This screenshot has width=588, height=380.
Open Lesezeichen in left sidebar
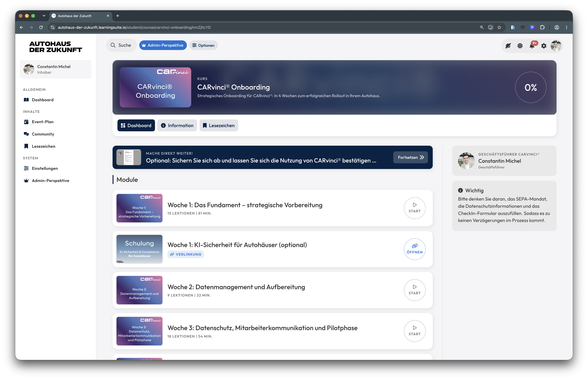coord(43,146)
